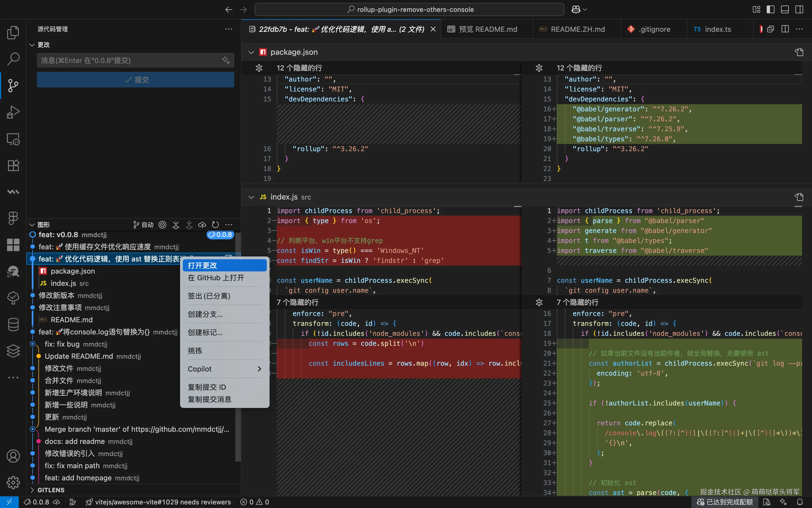Click the refresh icon in graph toolbar
This screenshot has height=508, width=812.
pyautogui.click(x=215, y=225)
